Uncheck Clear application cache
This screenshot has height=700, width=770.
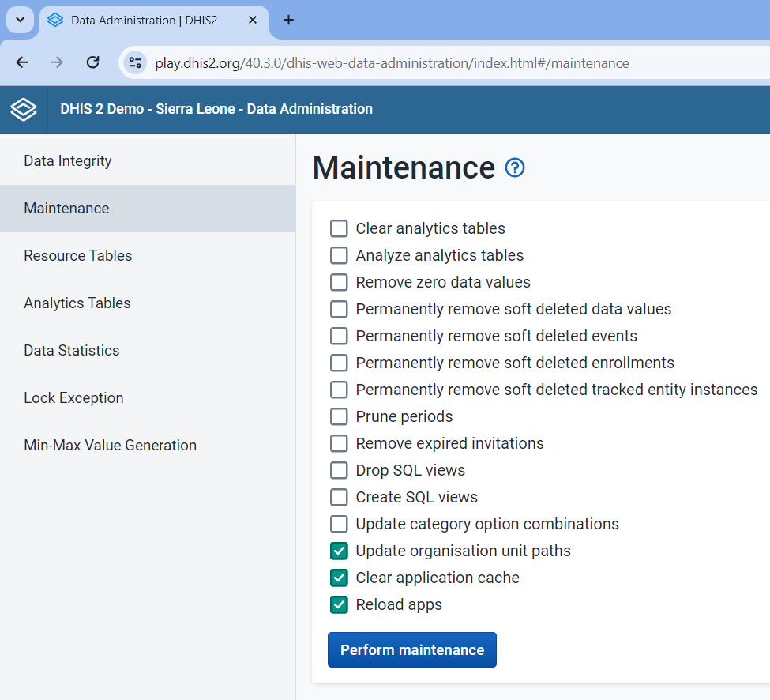tap(339, 578)
